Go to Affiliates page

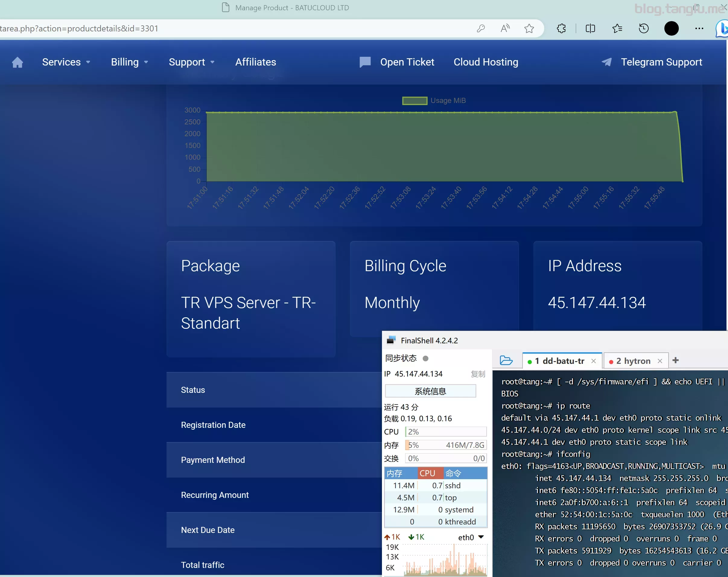coord(256,62)
